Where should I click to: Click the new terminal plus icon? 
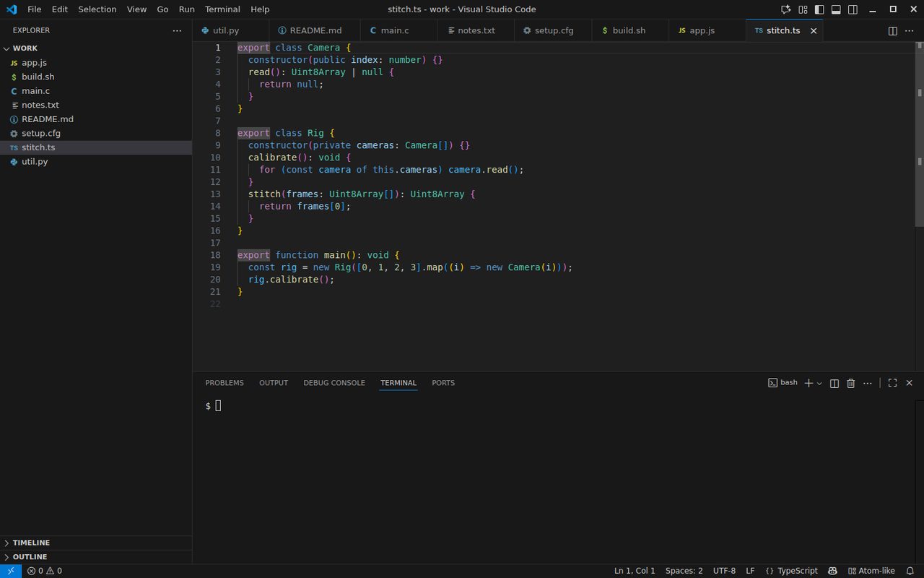tap(808, 383)
